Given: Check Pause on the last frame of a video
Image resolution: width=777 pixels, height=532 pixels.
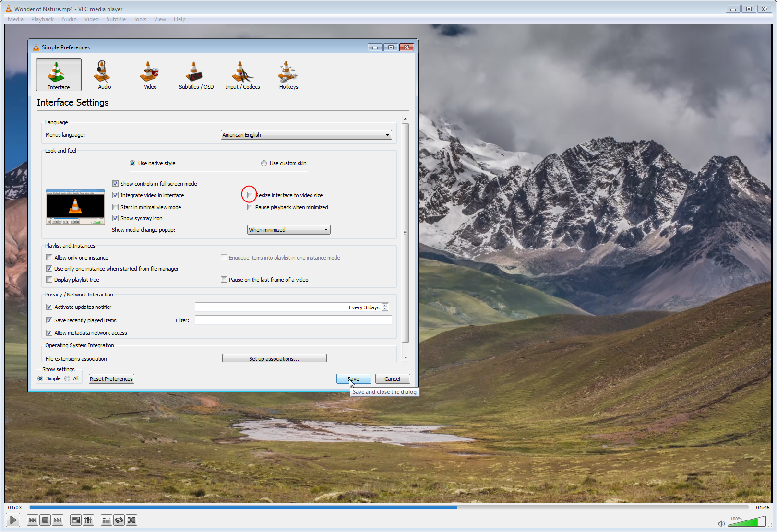Looking at the screenshot, I should [x=224, y=279].
